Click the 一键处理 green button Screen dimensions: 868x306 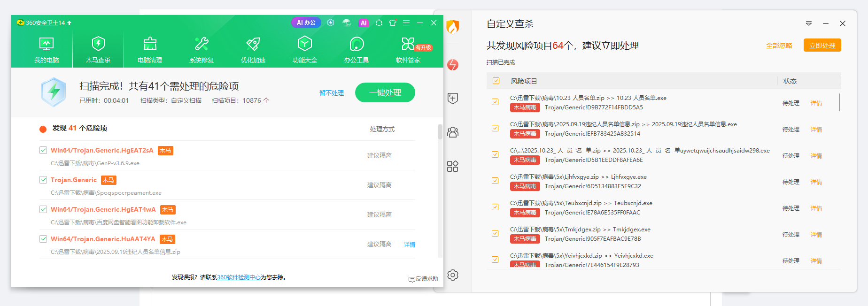[385, 92]
